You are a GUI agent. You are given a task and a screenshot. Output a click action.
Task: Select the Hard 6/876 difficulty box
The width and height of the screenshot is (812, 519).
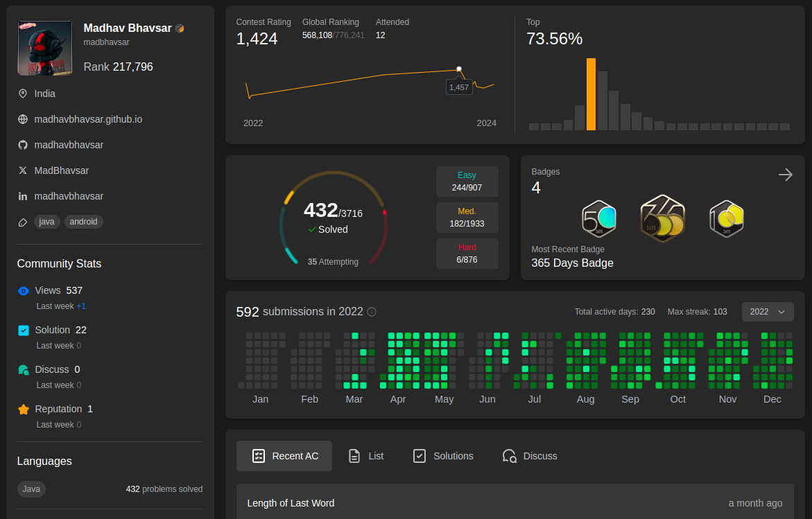pos(467,254)
